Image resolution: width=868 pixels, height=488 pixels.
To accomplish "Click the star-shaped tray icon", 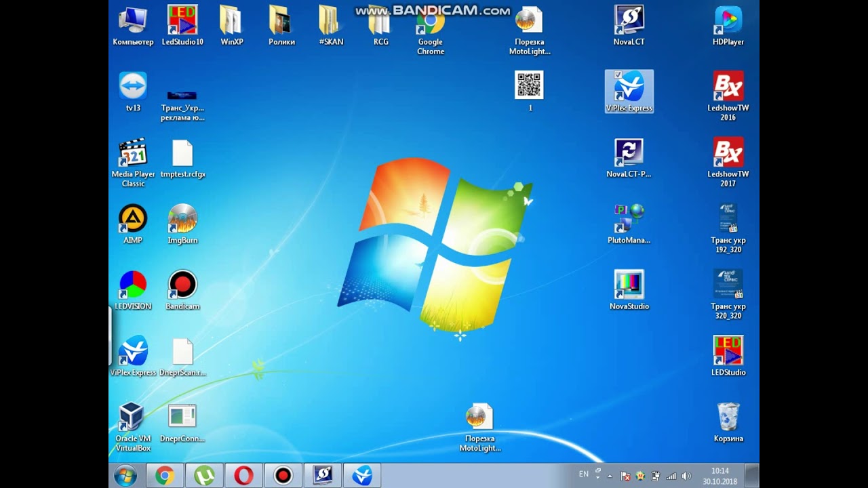I will tap(640, 476).
